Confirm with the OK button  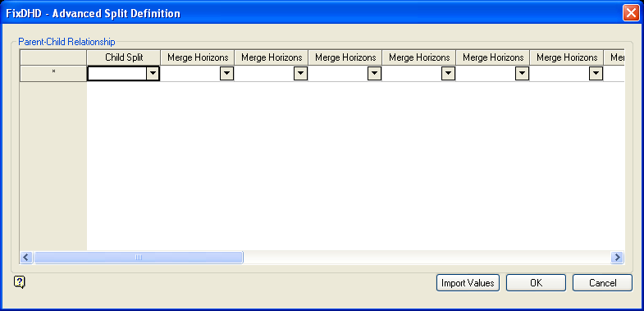tap(536, 283)
